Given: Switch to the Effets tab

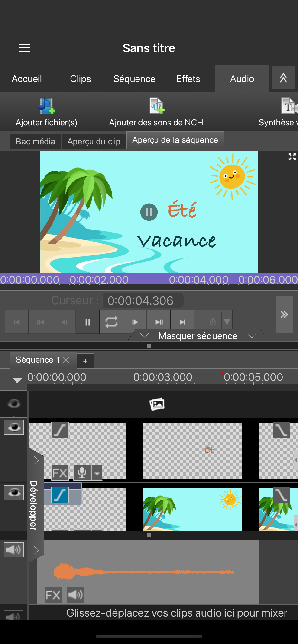Looking at the screenshot, I should (188, 79).
